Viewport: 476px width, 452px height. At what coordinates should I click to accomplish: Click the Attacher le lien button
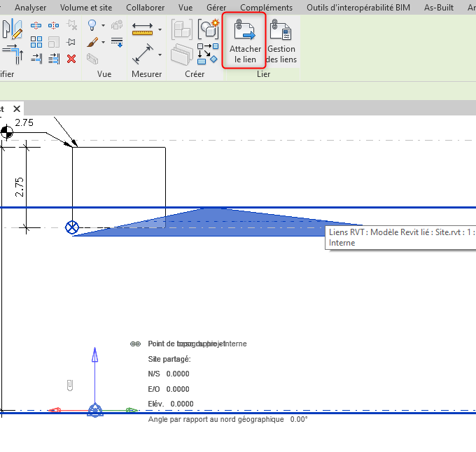244,41
